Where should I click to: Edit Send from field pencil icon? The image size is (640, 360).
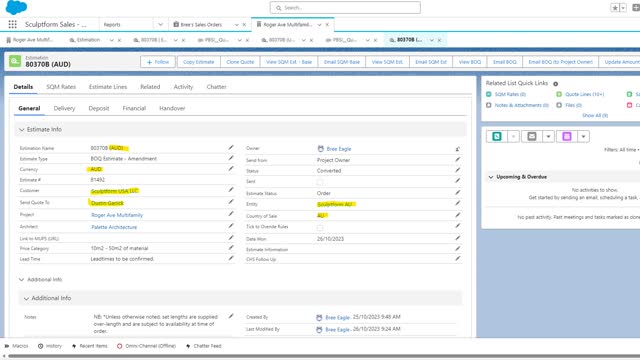(x=458, y=160)
